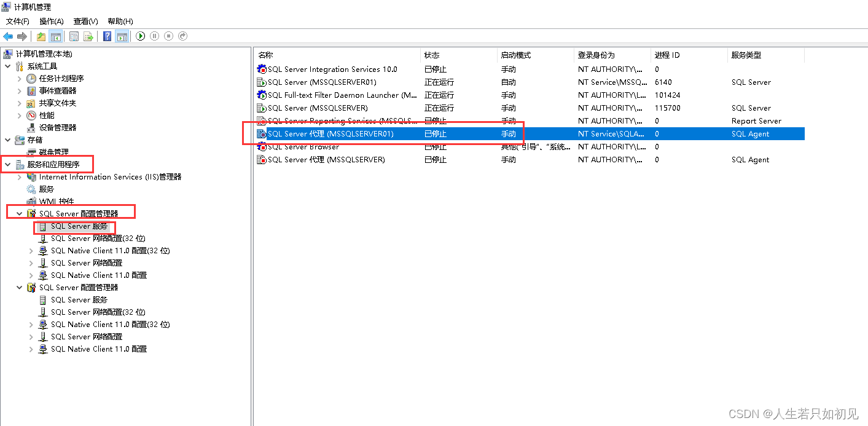
Task: Click the 事件查看器 tree icon
Action: pyautogui.click(x=32, y=91)
